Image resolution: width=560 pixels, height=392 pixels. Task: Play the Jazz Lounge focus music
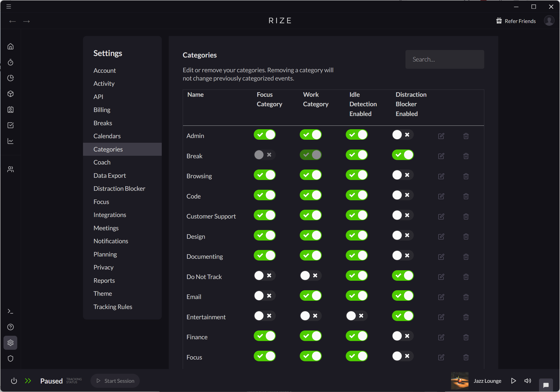[x=514, y=380]
